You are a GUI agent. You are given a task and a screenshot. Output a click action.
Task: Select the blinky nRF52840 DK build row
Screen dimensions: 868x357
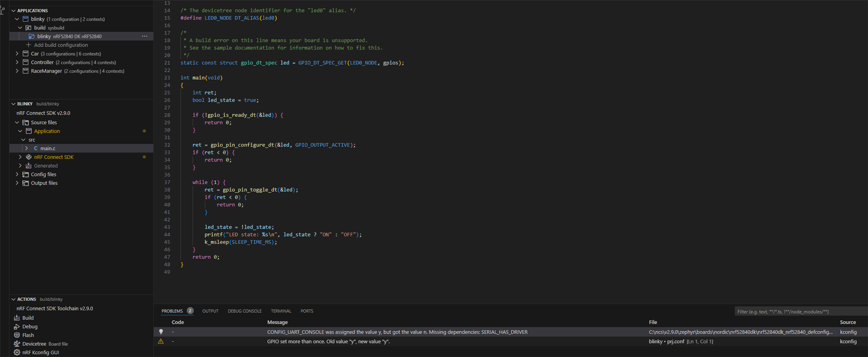click(x=81, y=36)
